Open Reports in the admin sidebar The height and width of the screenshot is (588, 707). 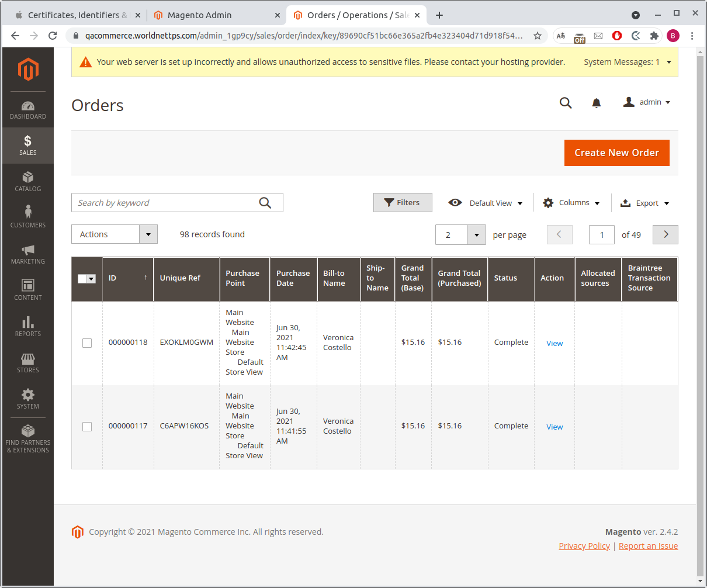[27, 326]
